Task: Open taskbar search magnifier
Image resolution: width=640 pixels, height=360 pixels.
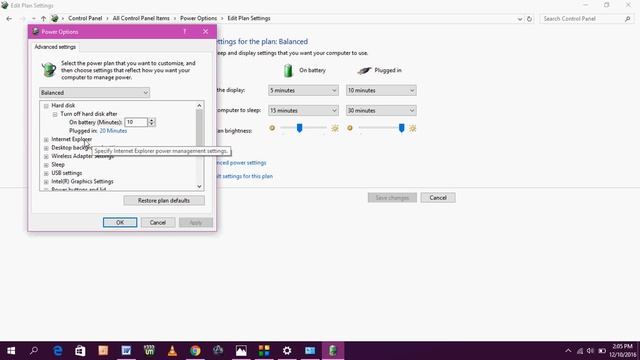Action: pos(34,351)
